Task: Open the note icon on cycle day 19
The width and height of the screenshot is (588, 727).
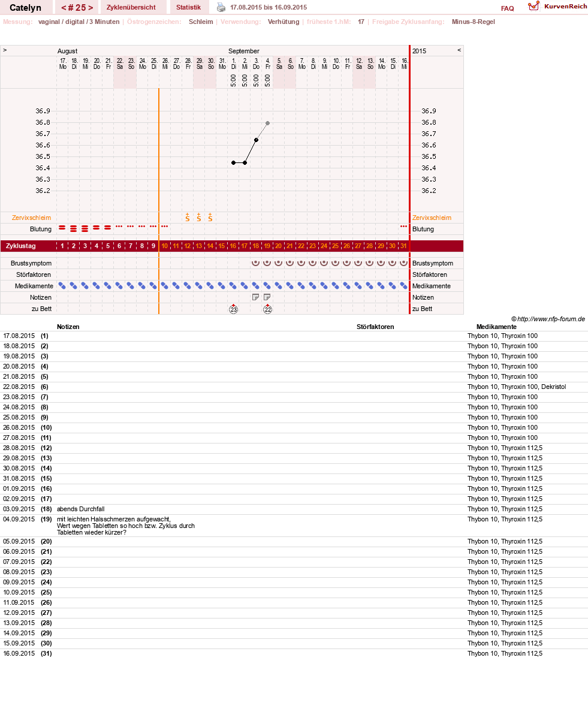Action: tap(267, 297)
